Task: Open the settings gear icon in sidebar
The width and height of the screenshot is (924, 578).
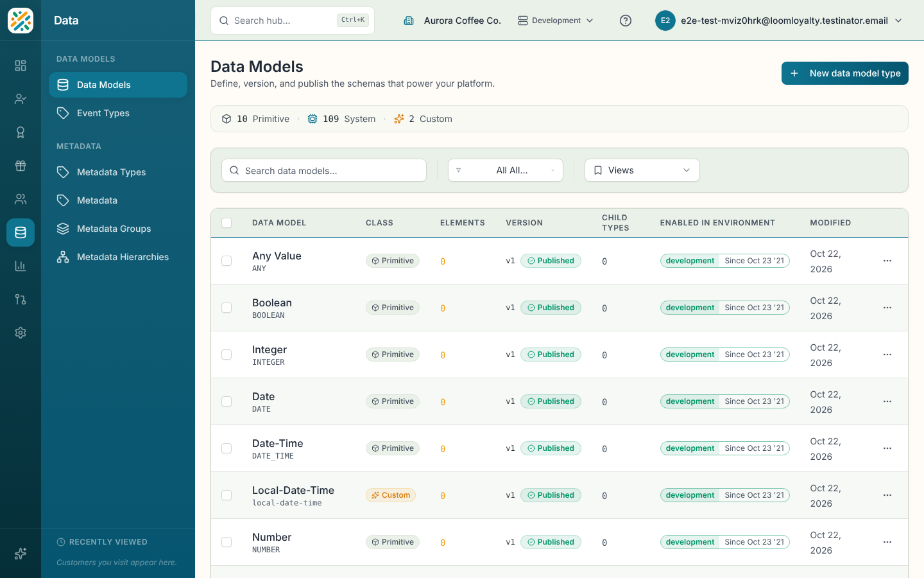Action: point(21,333)
